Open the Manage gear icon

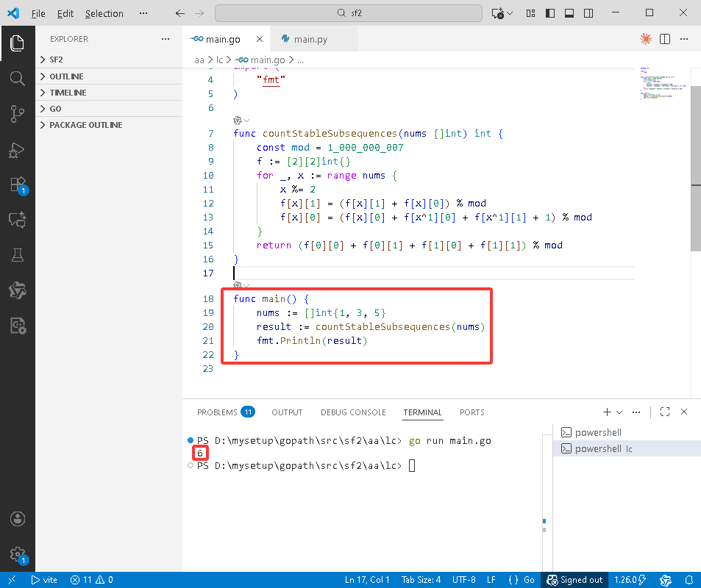(18, 554)
